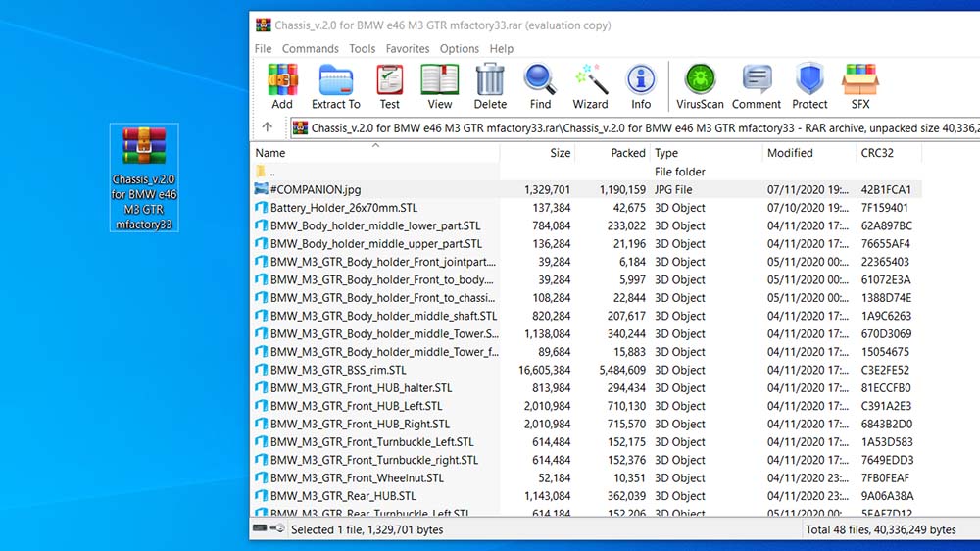This screenshot has height=551, width=980.
Task: Select BMW_M3_GTR_Body_holder_middle_Tower.S file
Action: (x=384, y=334)
